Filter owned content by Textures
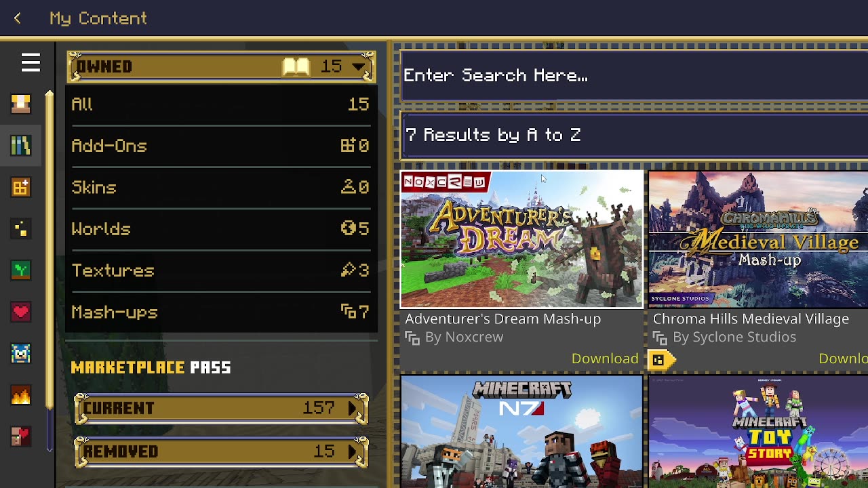Screen dimensions: 868x488 [221, 270]
